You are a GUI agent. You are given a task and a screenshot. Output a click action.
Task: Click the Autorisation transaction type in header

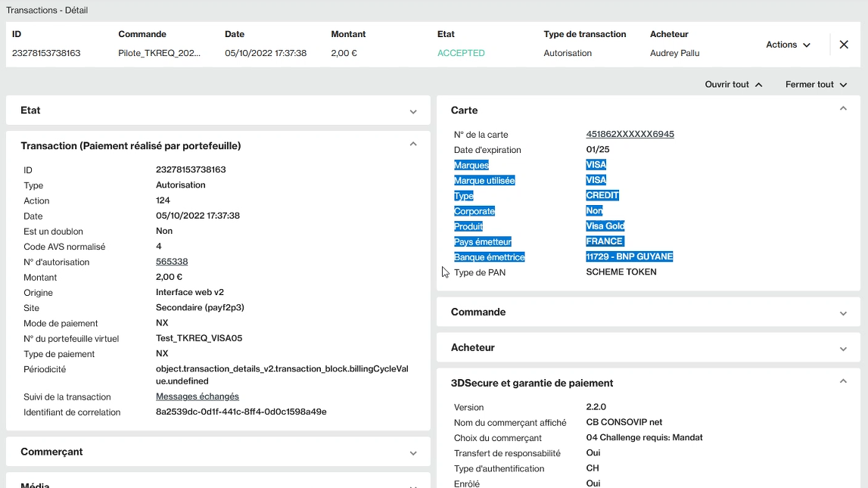click(x=568, y=53)
